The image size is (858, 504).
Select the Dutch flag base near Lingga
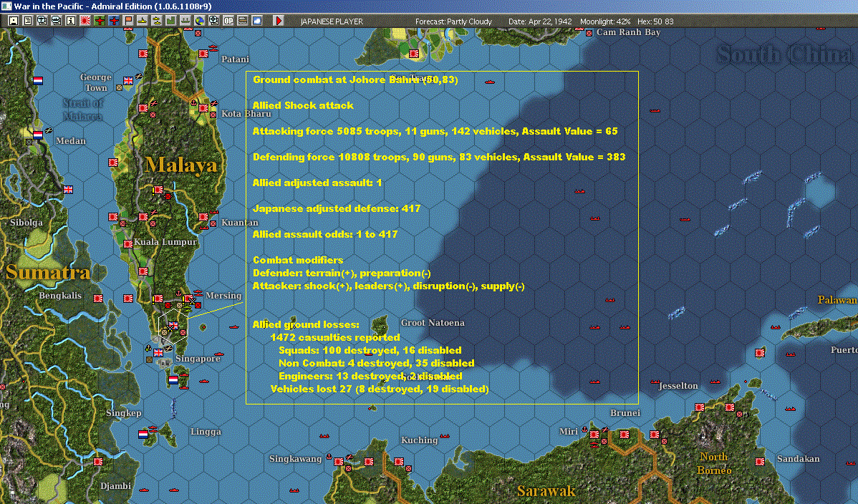[x=143, y=435]
